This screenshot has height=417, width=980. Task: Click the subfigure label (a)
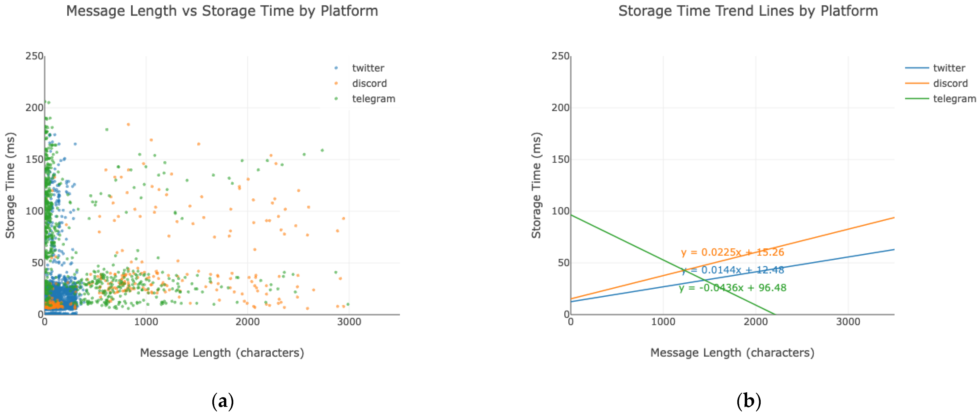[222, 401]
